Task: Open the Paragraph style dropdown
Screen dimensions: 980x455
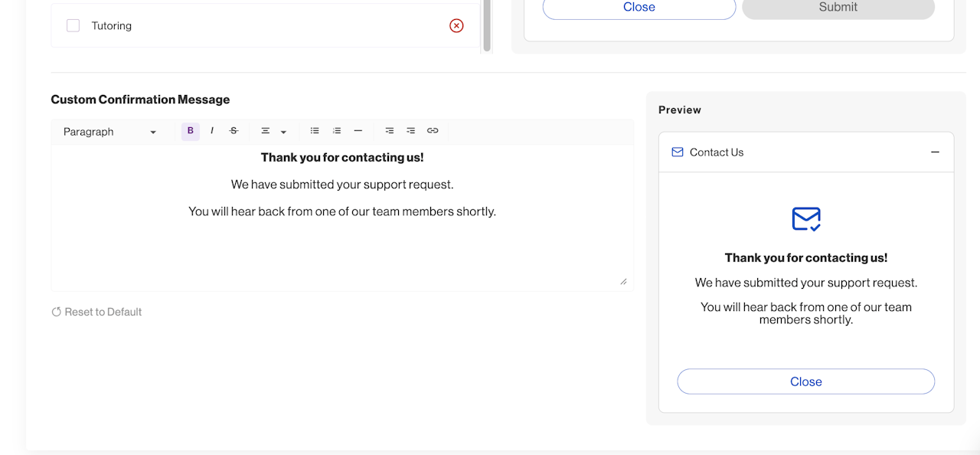Action: tap(109, 132)
